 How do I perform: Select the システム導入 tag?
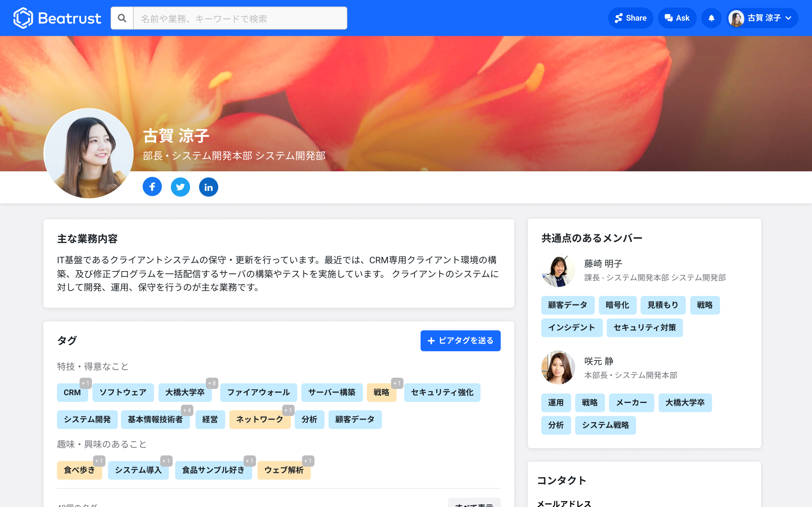[138, 470]
